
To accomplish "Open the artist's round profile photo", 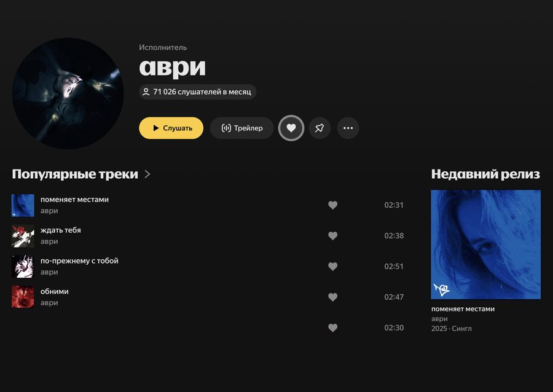I will [68, 93].
